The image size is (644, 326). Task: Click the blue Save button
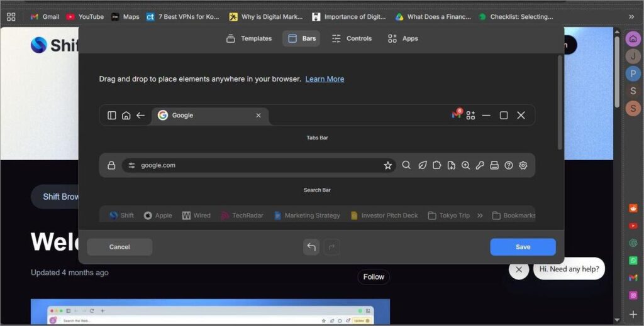523,247
